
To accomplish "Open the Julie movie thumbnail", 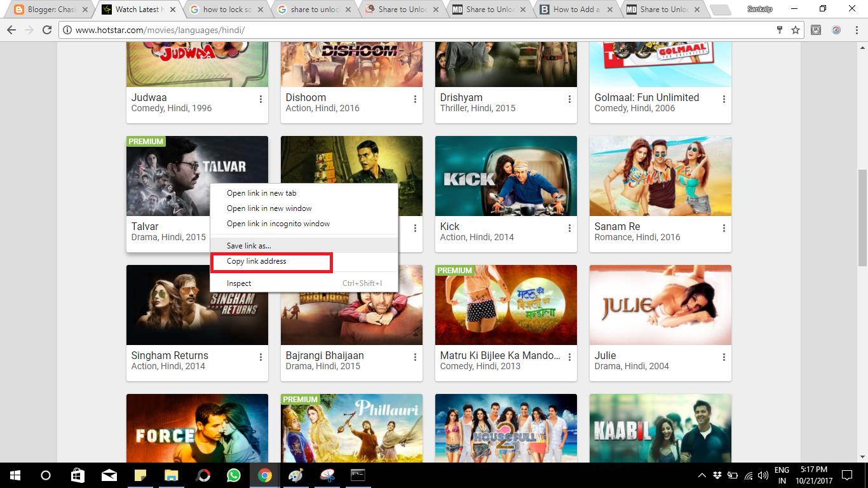I will [x=660, y=305].
